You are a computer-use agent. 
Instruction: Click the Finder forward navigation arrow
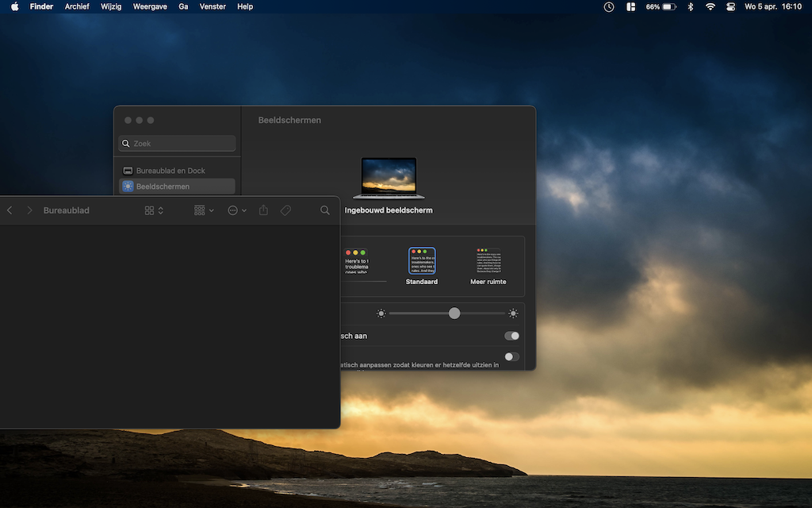point(29,210)
